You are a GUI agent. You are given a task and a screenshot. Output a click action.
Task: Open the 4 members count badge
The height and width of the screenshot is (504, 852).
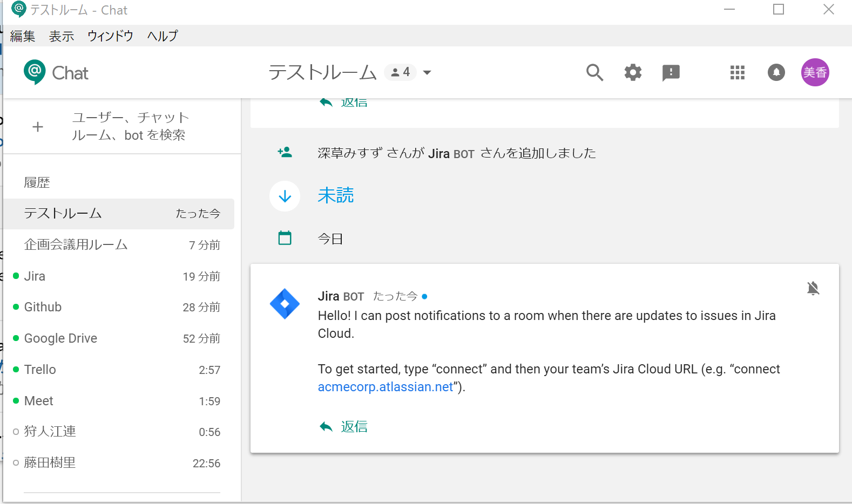click(x=400, y=72)
